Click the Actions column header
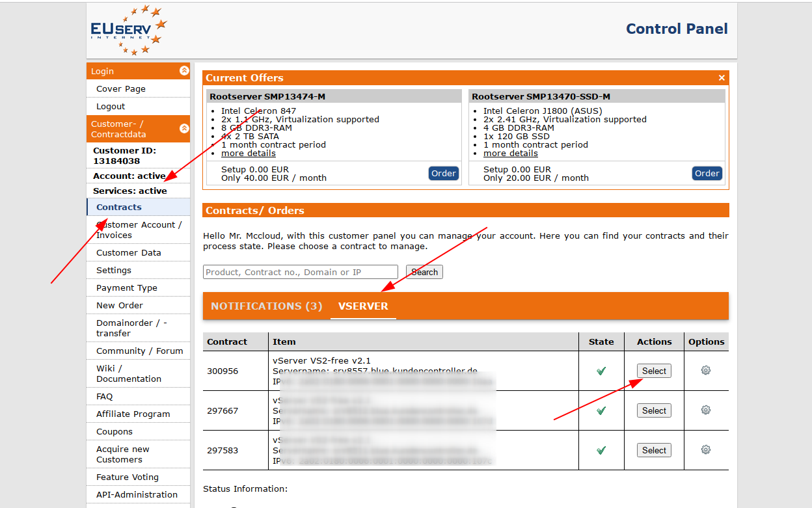Image resolution: width=812 pixels, height=508 pixels. tap(654, 341)
